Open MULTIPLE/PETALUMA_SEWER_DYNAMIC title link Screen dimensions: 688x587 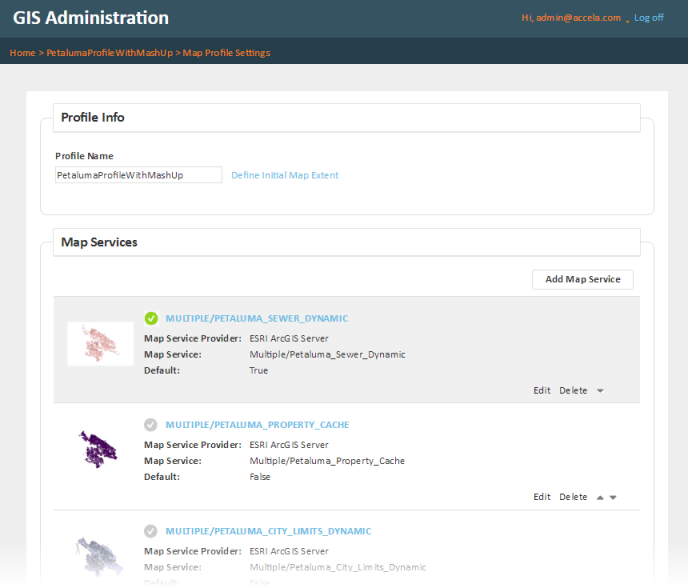(257, 318)
